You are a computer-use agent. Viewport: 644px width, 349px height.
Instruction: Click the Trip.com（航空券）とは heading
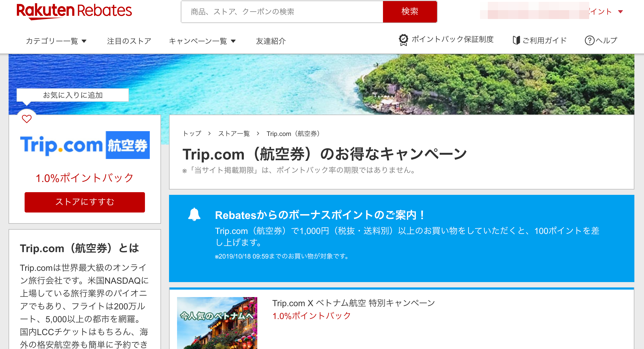79,248
